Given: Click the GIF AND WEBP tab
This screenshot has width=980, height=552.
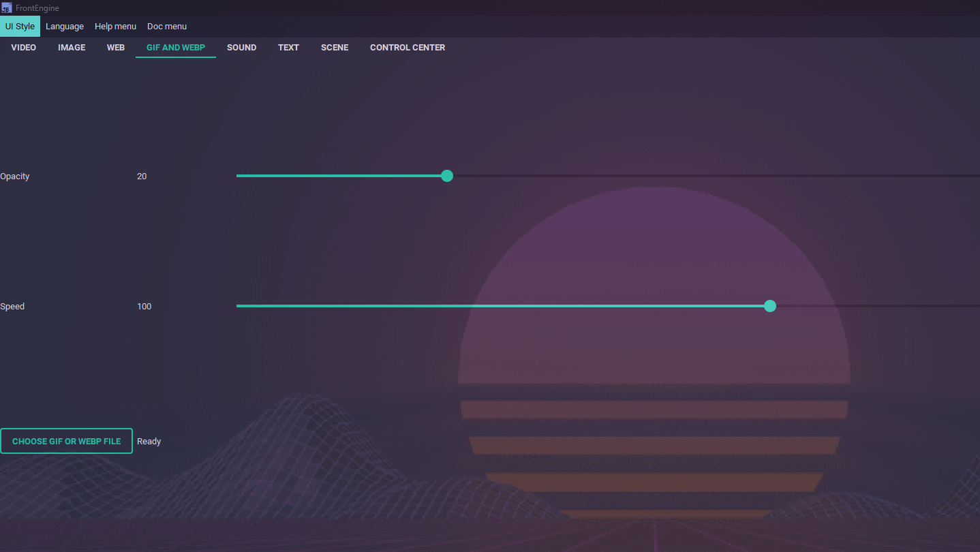Looking at the screenshot, I should (176, 48).
